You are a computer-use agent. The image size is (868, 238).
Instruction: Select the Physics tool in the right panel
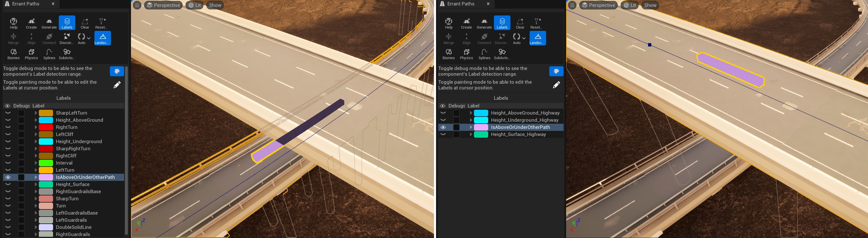[x=466, y=54]
